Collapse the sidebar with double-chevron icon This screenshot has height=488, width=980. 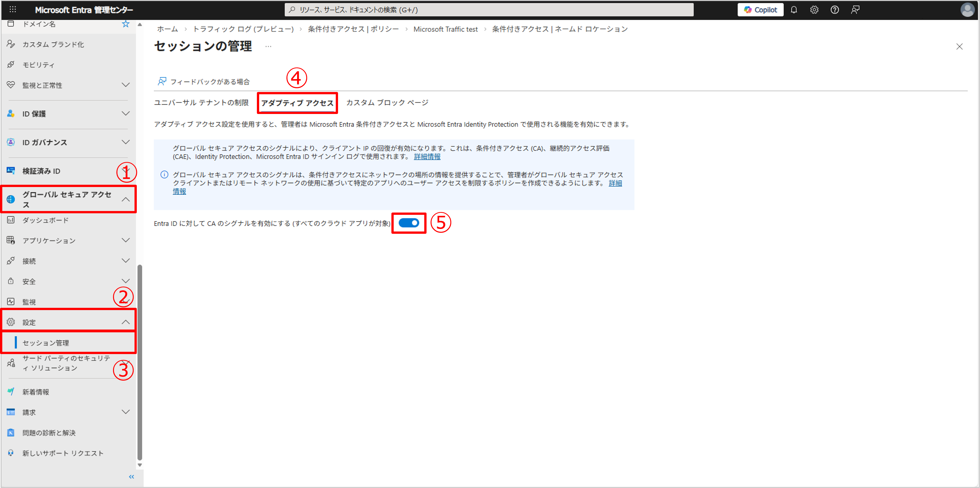[x=131, y=477]
